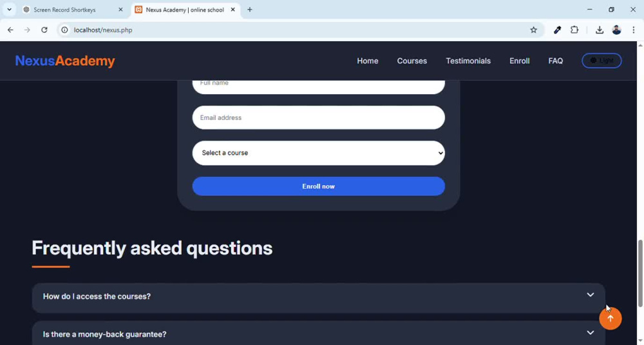Close the Screen Record Shortkeys tab
The width and height of the screenshot is (644, 345).
pyautogui.click(x=121, y=10)
